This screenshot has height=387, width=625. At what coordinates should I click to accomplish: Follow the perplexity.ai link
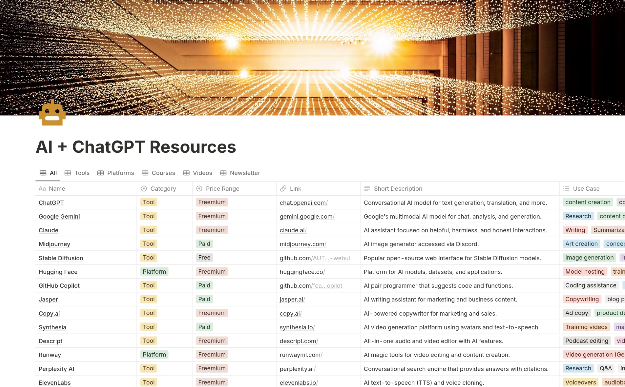pos(298,369)
